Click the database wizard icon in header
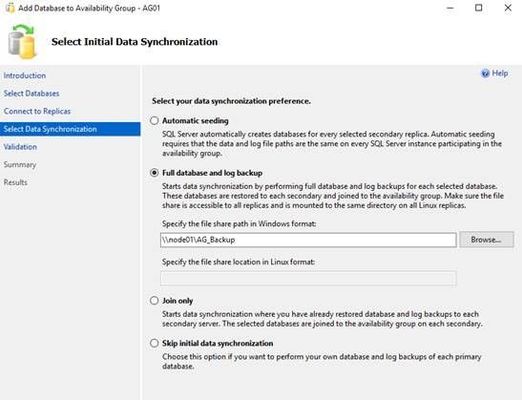The width and height of the screenshot is (522, 400). point(22,42)
